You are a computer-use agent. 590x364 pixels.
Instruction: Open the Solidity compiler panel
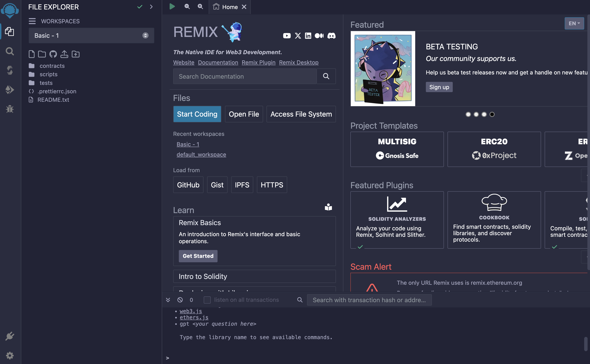(10, 70)
